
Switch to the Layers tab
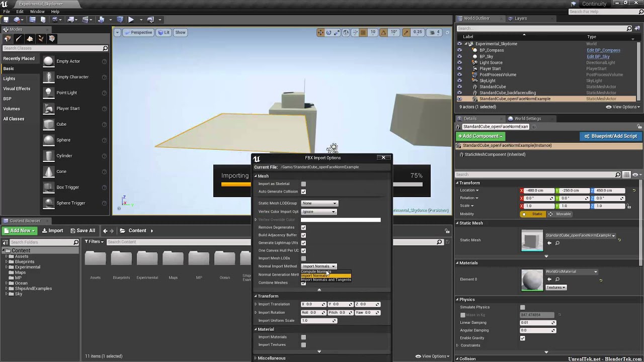click(x=521, y=18)
